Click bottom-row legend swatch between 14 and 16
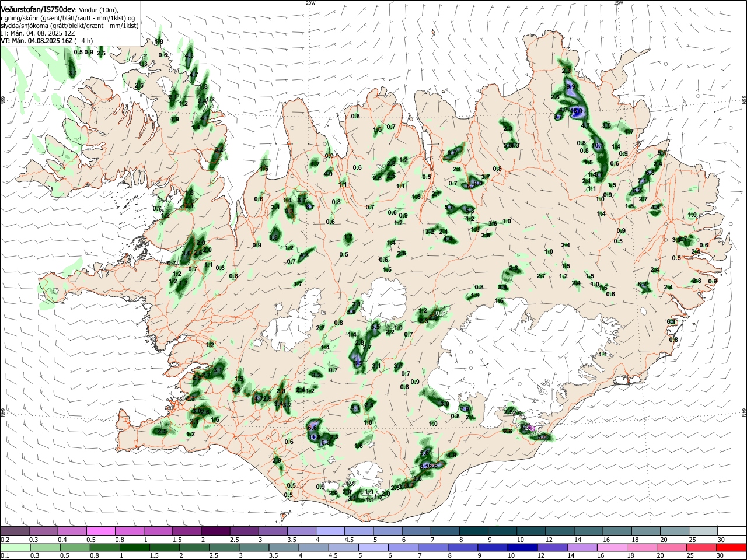 point(582,548)
